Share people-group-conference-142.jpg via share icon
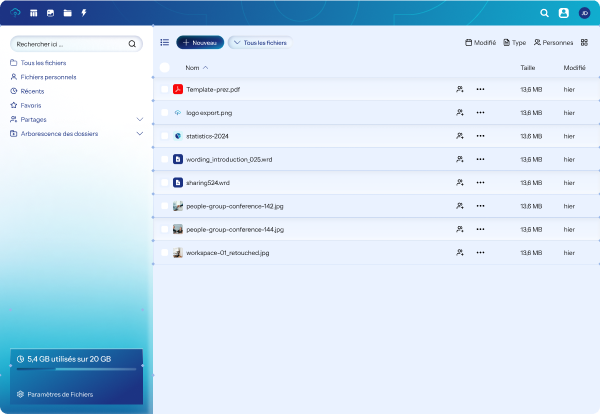600x414 pixels. (x=460, y=206)
